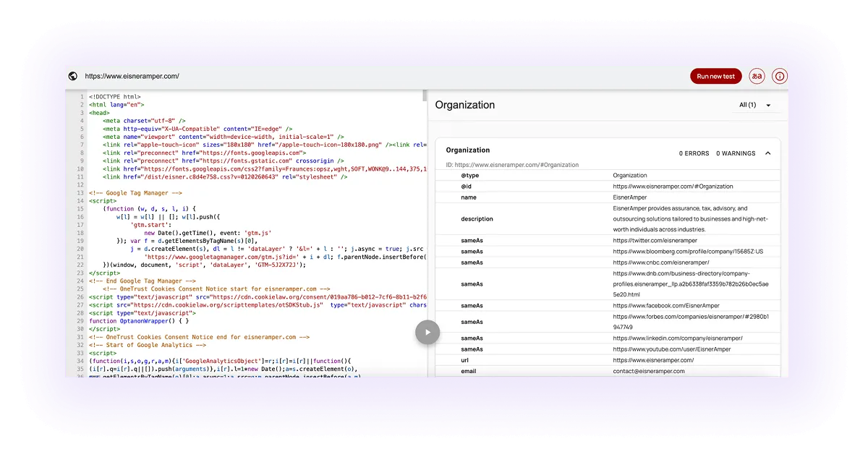868x457 pixels.
Task: Click the 0 WARNINGS label in the panel header
Action: tap(736, 153)
